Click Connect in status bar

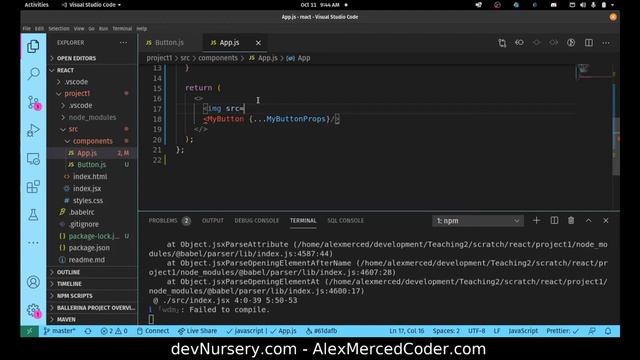point(153,331)
